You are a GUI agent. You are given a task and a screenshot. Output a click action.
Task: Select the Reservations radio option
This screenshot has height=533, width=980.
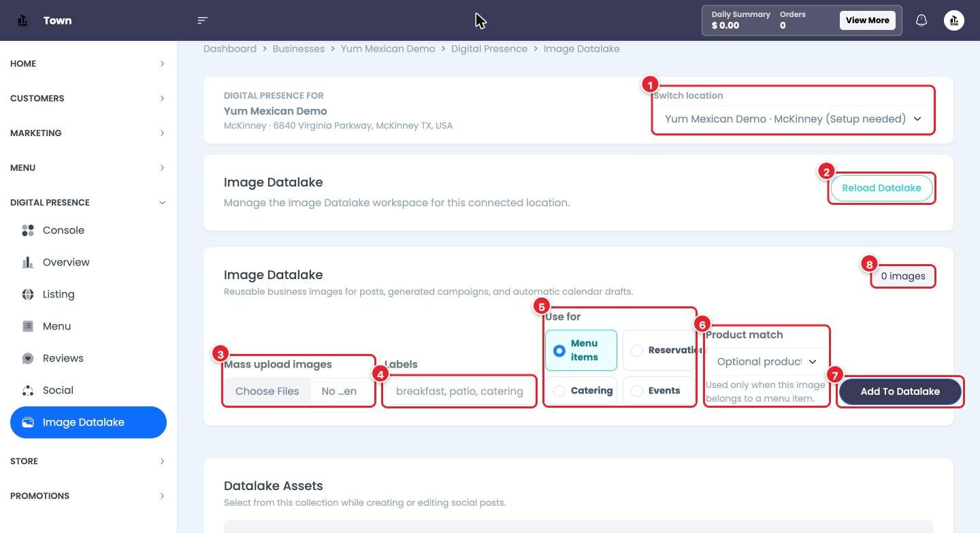637,351
